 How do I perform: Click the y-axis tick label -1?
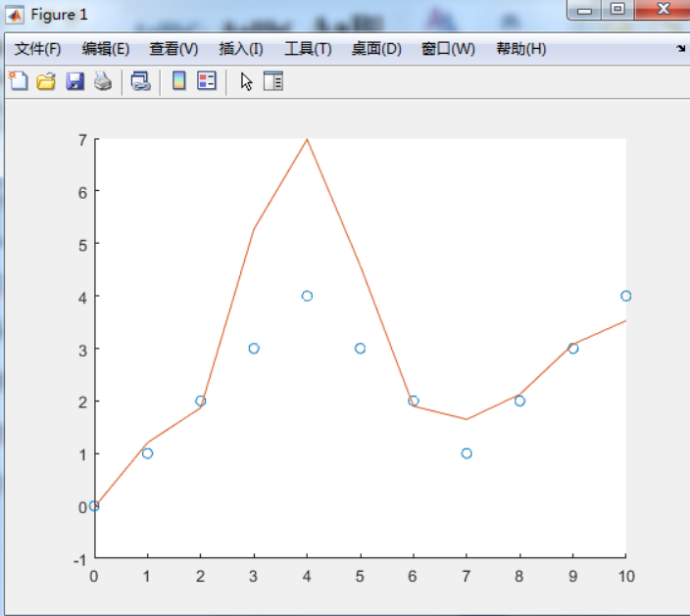point(79,560)
